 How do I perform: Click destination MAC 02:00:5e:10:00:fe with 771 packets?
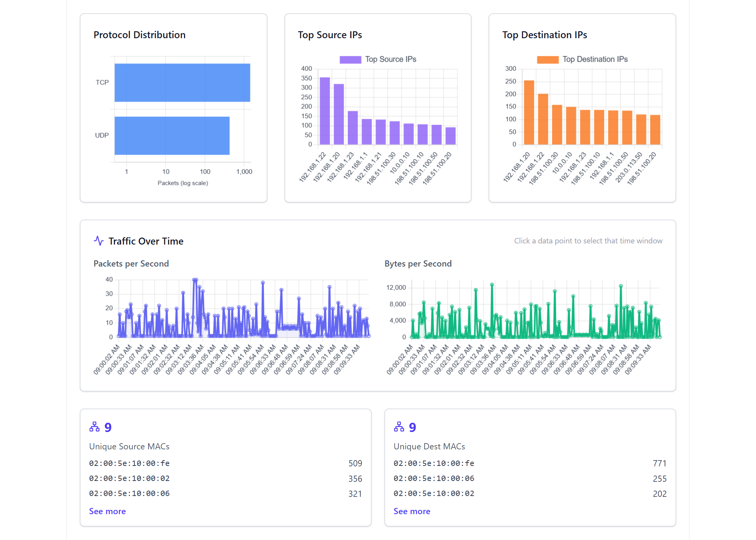pyautogui.click(x=530, y=463)
